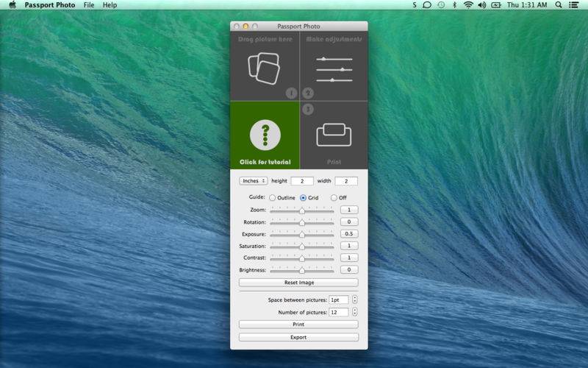The height and width of the screenshot is (368, 588).
Task: Open the Notification Center list icon
Action: (x=574, y=5)
